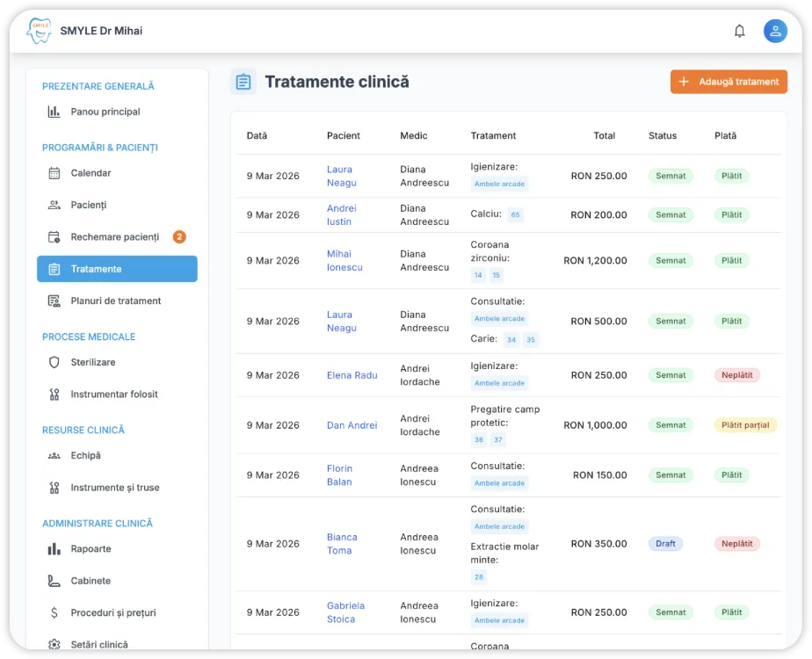The height and width of the screenshot is (659, 812).
Task: Open patient Gabriela Stoica link
Action: (345, 612)
